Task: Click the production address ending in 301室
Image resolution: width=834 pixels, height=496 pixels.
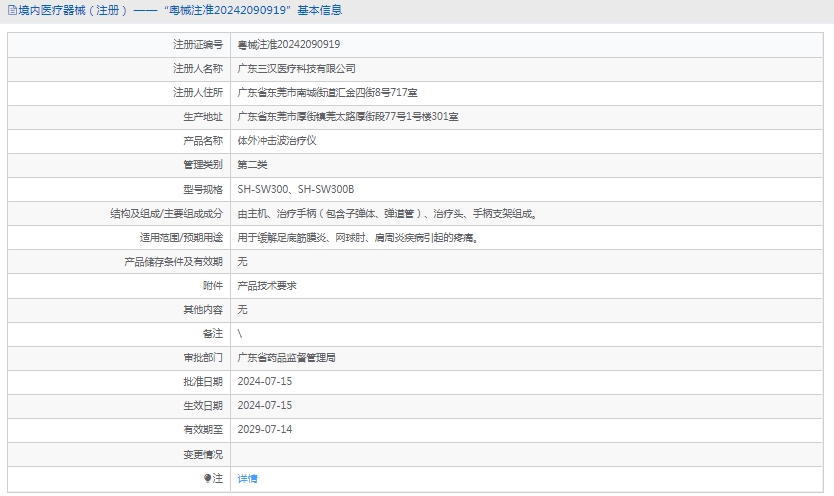Action: point(348,117)
